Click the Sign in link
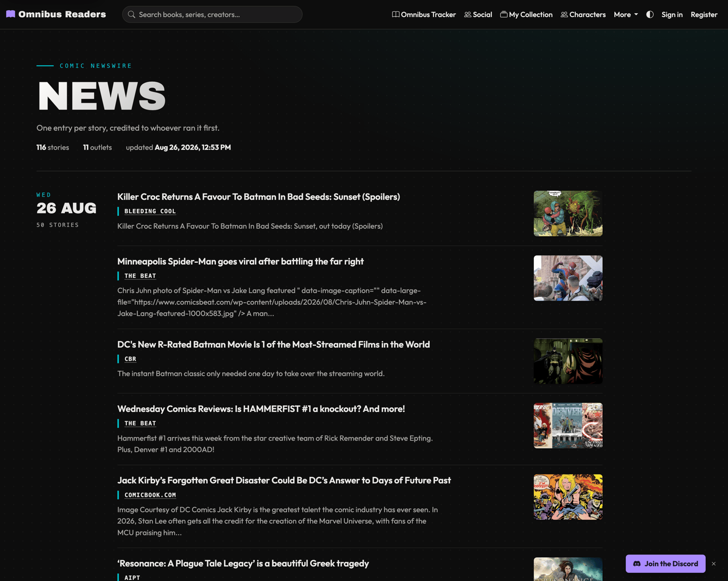This screenshot has width=728, height=581. pyautogui.click(x=672, y=15)
